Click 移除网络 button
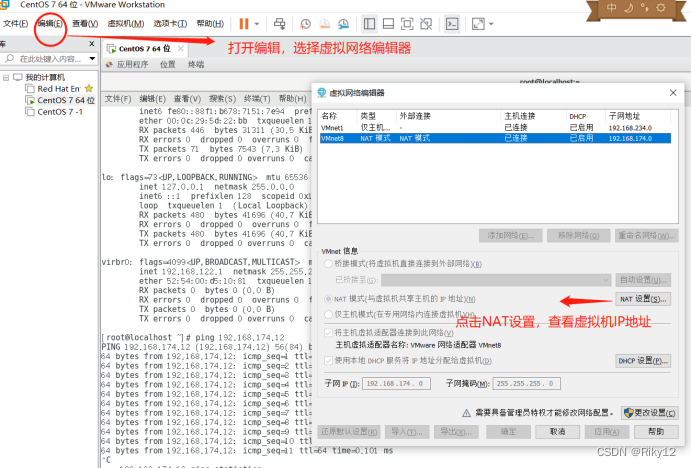Viewport: 691px width, 468px height. click(x=579, y=235)
